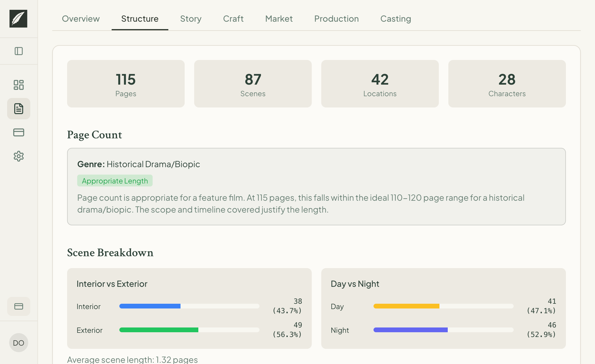The height and width of the screenshot is (364, 595).
Task: Open the DO profile avatar
Action: 18,343
